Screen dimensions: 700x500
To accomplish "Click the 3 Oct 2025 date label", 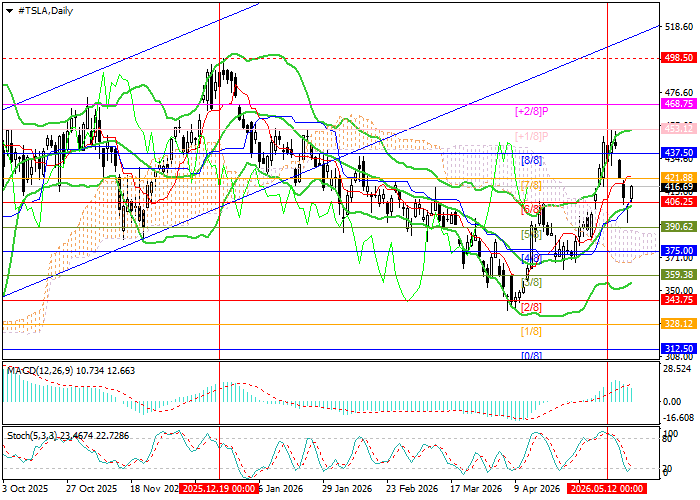I will 25,488.
